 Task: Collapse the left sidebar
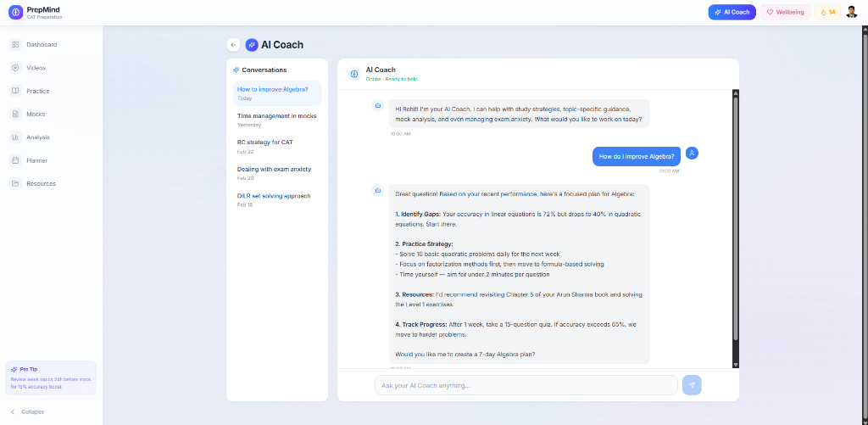tap(28, 411)
